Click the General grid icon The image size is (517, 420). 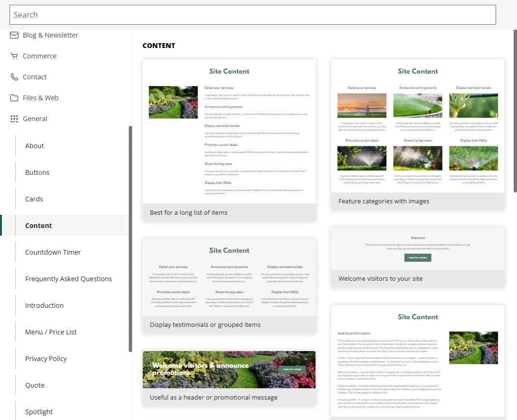(14, 119)
